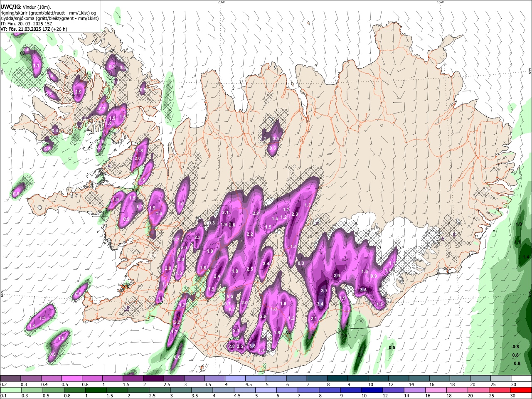Click the lower legend swatch between 2.5 and 3
This screenshot has height=399, width=532.
point(159,390)
